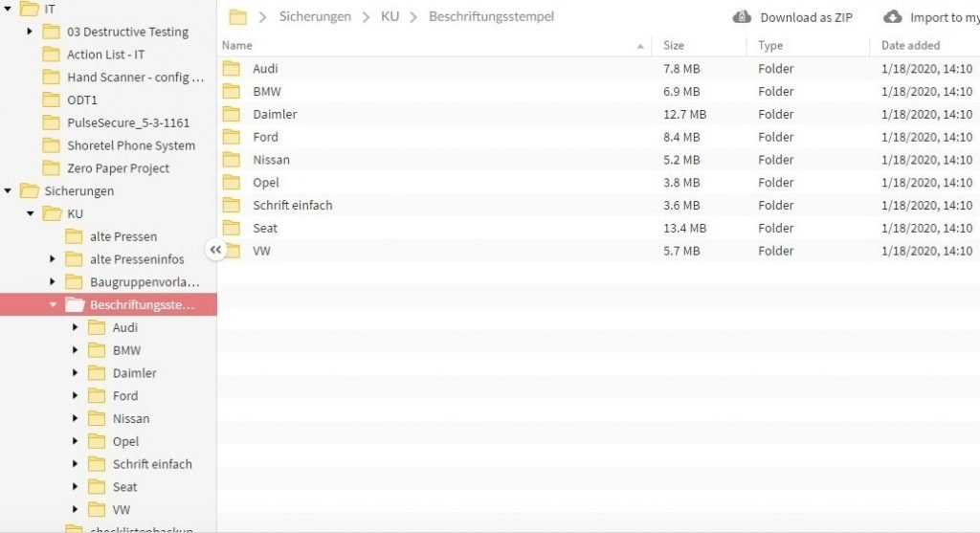
Task: Click the Schrift einfach name in file list
Action: click(293, 205)
